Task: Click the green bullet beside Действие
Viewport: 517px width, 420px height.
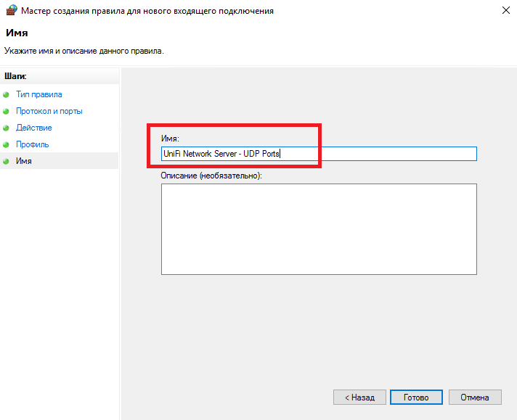Action: tap(6, 128)
